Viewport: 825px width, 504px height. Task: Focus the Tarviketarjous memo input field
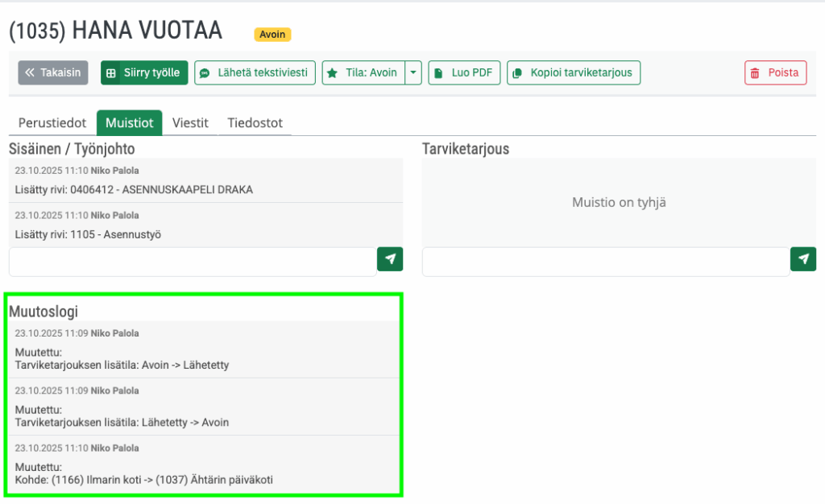[605, 262]
